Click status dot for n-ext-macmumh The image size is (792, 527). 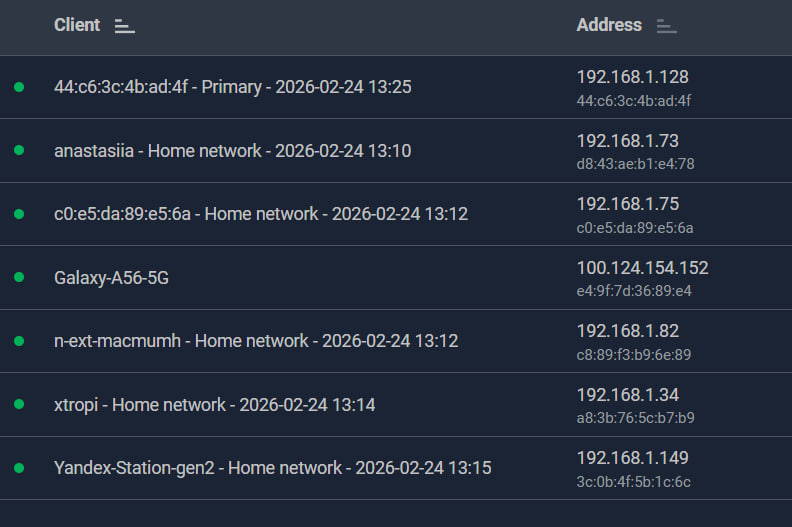tap(18, 341)
